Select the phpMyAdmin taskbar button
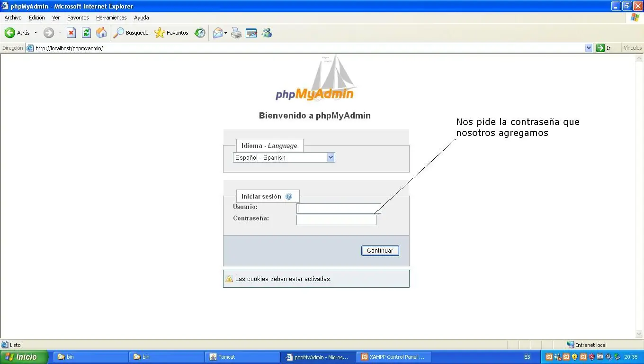 318,357
